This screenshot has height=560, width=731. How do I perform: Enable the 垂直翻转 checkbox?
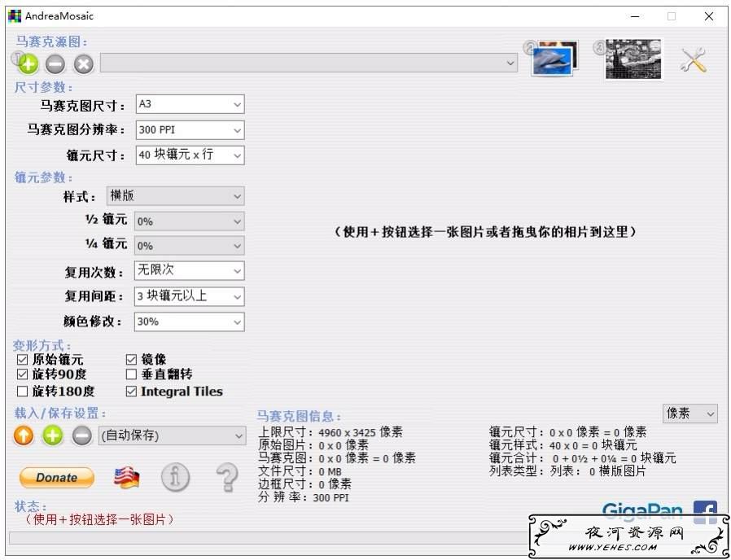(132, 374)
